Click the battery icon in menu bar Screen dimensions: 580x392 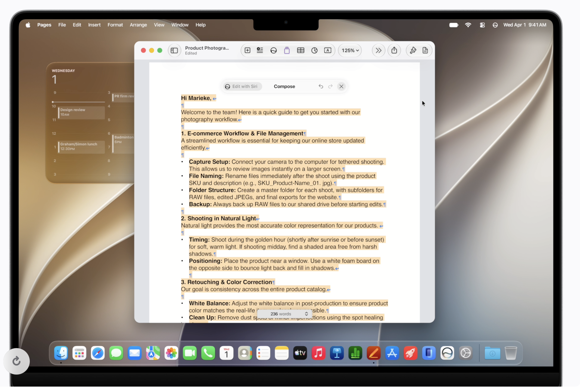pyautogui.click(x=454, y=25)
